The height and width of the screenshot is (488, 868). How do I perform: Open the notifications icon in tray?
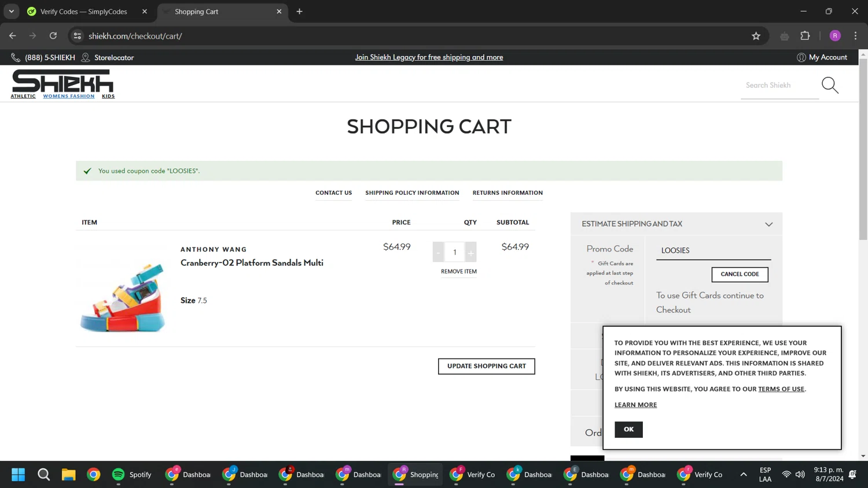[852, 475]
